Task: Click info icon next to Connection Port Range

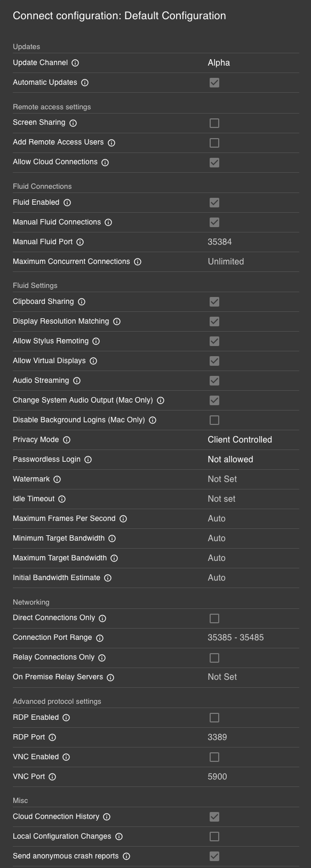Action: pyautogui.click(x=100, y=638)
